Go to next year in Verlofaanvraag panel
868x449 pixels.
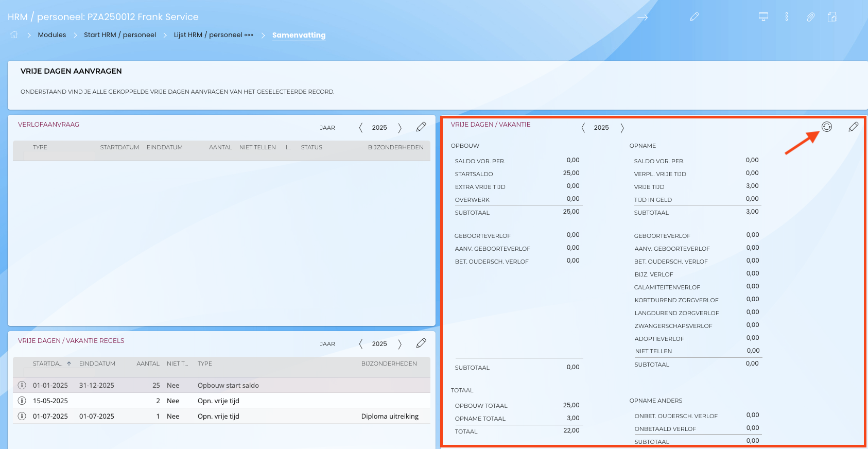(400, 128)
